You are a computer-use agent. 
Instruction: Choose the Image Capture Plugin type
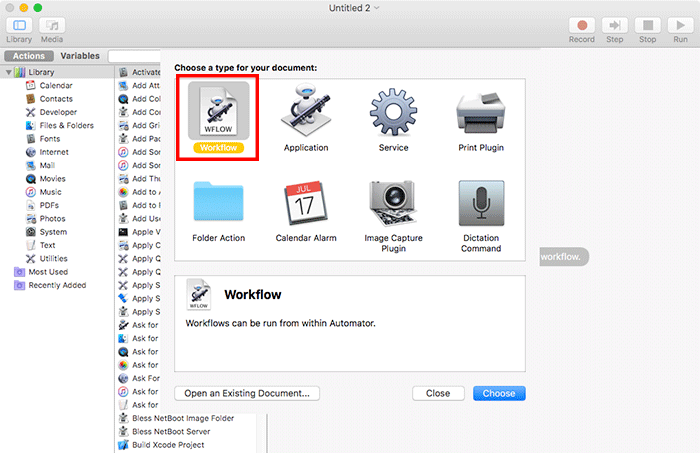[x=393, y=216]
